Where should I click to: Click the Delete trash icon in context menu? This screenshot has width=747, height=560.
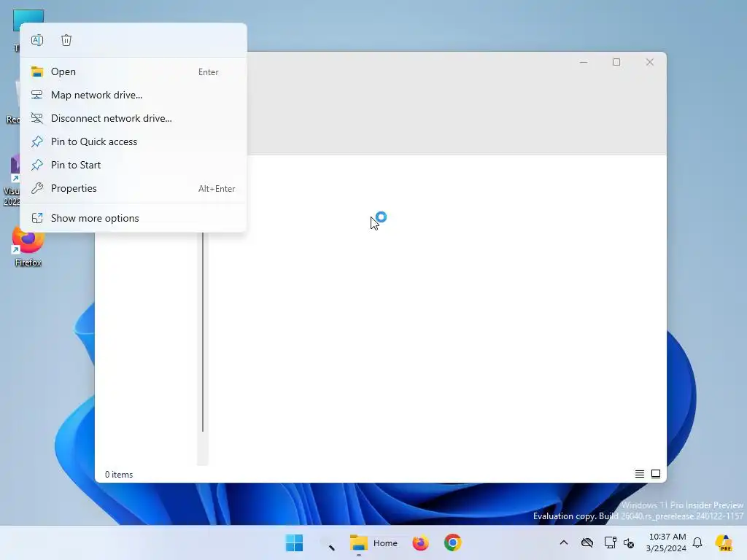[x=66, y=41]
